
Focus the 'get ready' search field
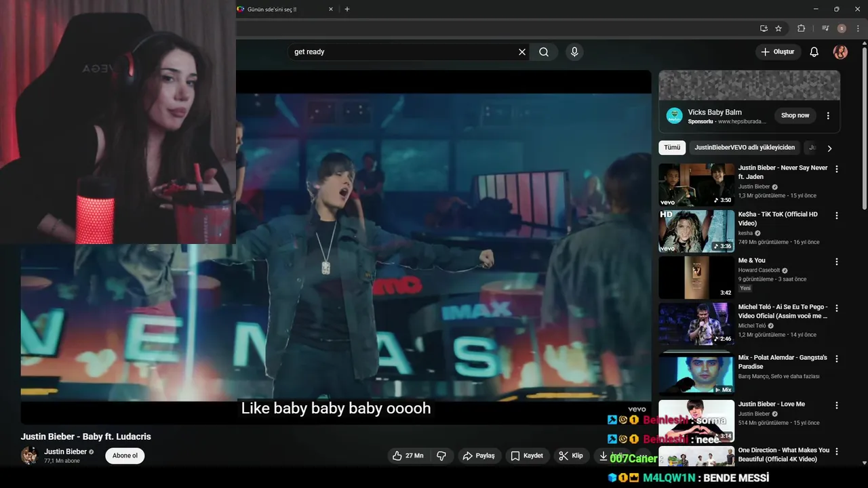coord(403,52)
